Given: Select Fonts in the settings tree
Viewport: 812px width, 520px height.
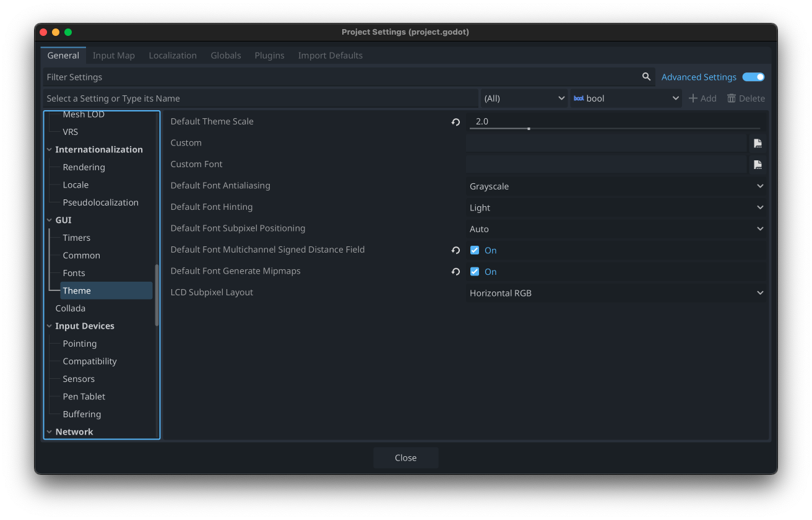Looking at the screenshot, I should tap(74, 273).
